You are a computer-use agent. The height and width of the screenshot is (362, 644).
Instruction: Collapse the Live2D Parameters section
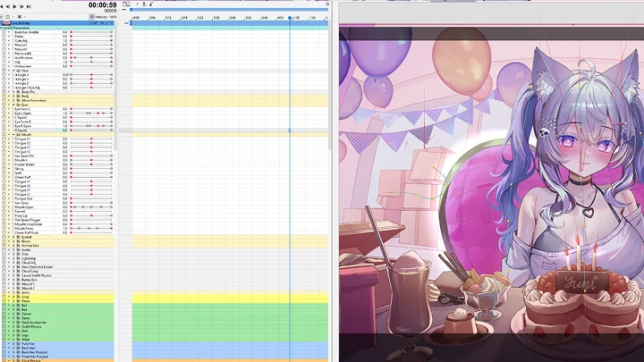(x=2, y=28)
